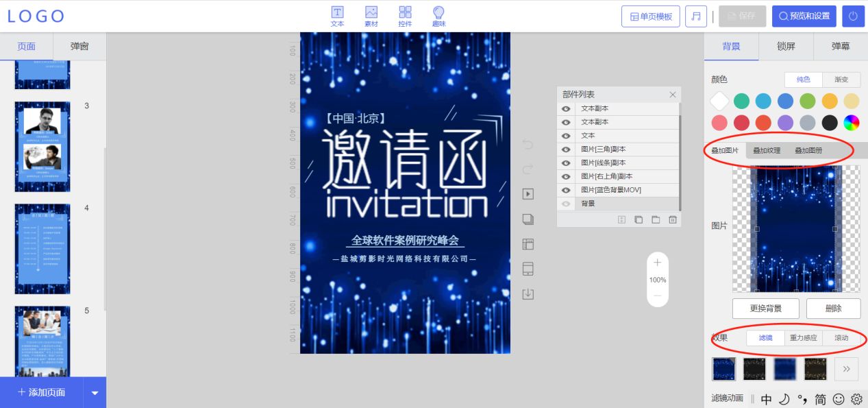Undo the last action
Screen dimensions: 868x408
click(528, 144)
